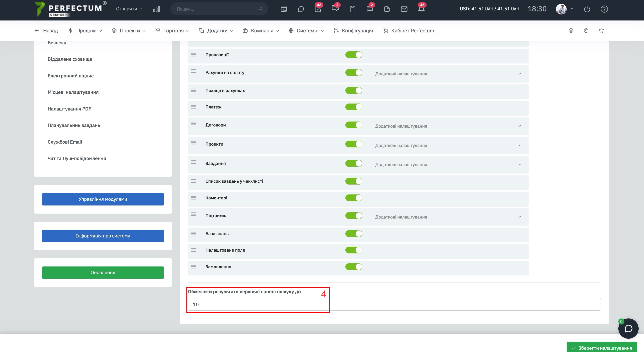The height and width of the screenshot is (352, 644).
Task: Click the flame icon in menu bar
Action: tap(586, 31)
